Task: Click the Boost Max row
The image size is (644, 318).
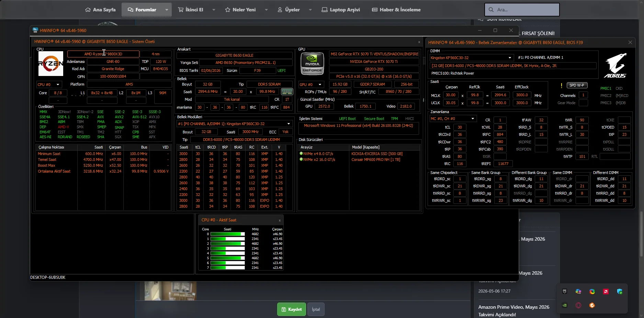Action: coord(103,165)
